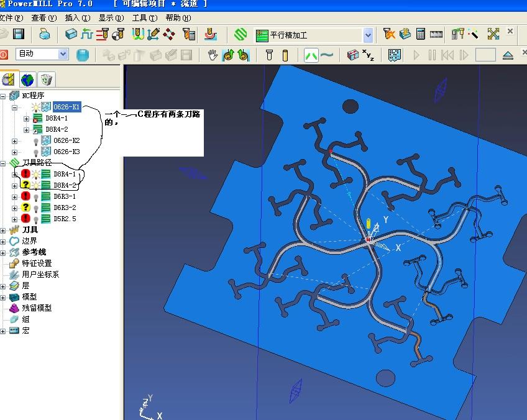The height and width of the screenshot is (420, 527).
Task: Click the Print icon
Action: tap(44, 34)
